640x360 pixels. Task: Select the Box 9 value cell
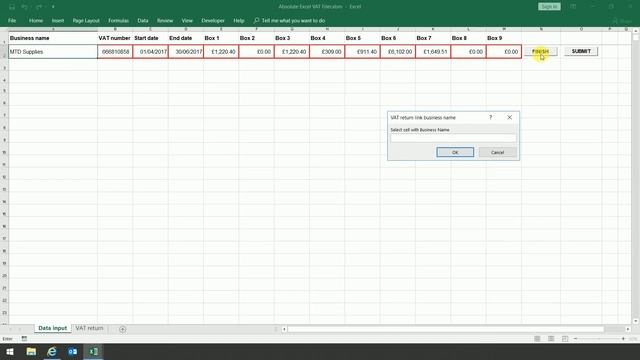pos(504,52)
